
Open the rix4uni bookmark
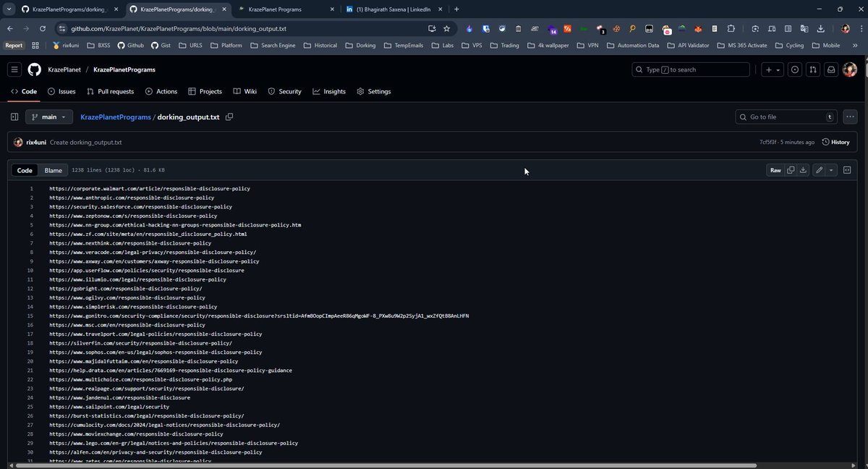(x=66, y=45)
